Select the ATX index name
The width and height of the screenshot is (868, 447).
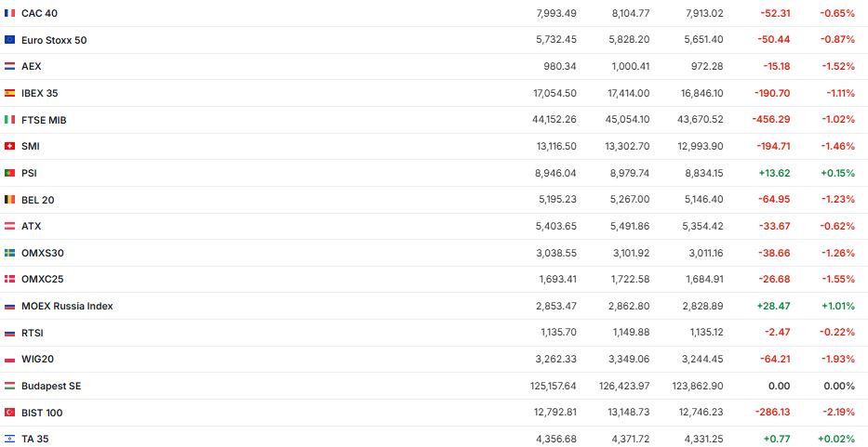(x=31, y=226)
